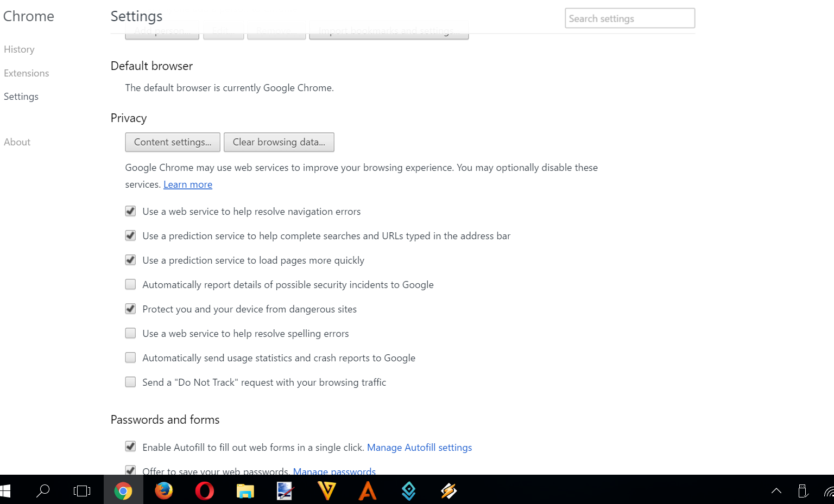The width and height of the screenshot is (834, 504).
Task: Toggle prediction service for searches and URLs
Action: (x=130, y=235)
